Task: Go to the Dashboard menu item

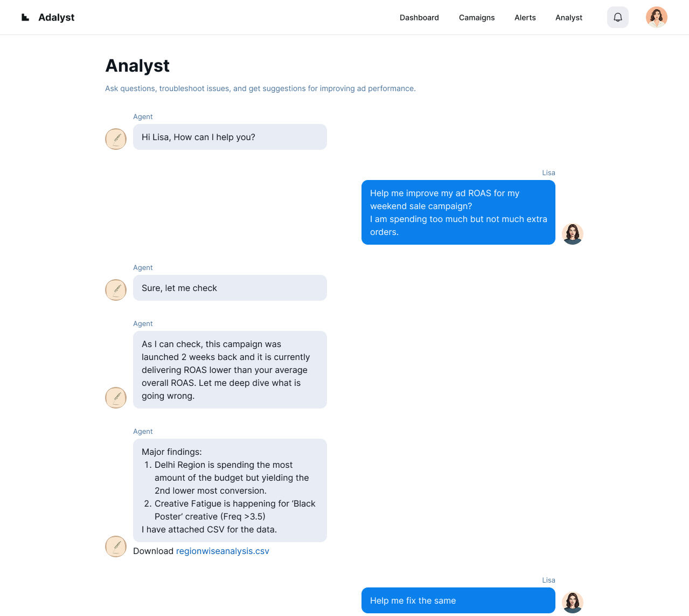Action: click(419, 18)
